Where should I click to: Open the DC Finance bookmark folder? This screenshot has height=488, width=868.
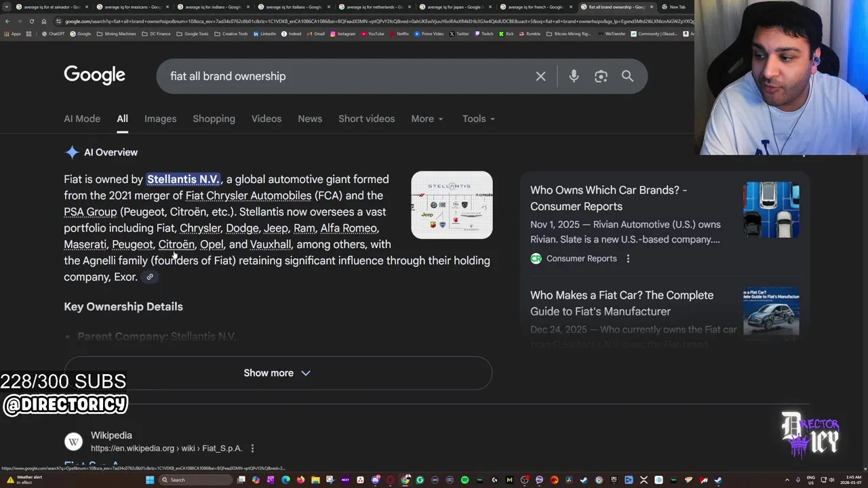click(156, 34)
